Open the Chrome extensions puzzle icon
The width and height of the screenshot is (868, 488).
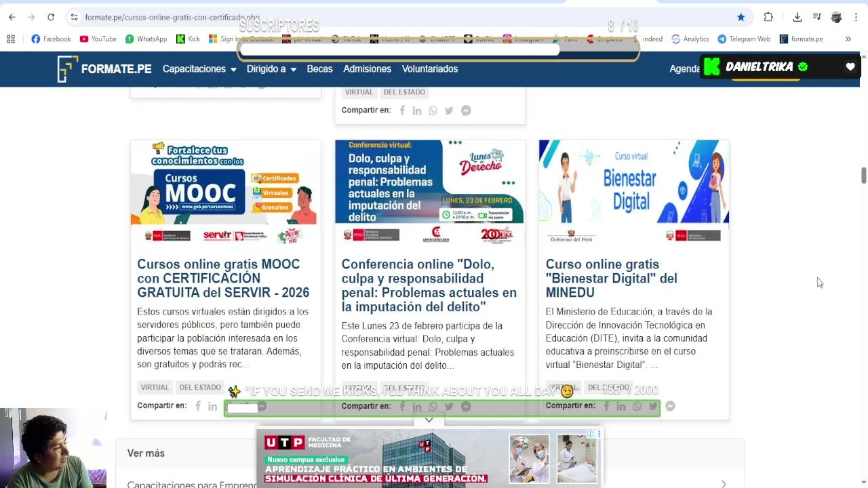(768, 17)
